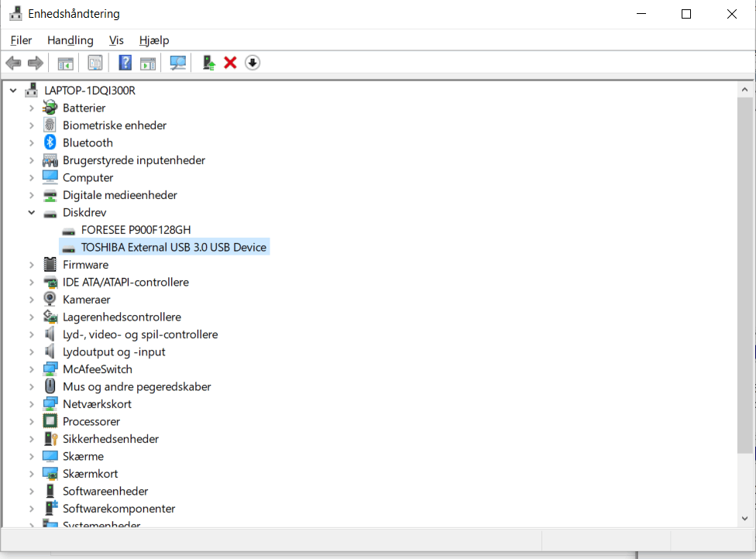756x559 pixels.
Task: Open the Hjælp menu
Action: pos(154,40)
